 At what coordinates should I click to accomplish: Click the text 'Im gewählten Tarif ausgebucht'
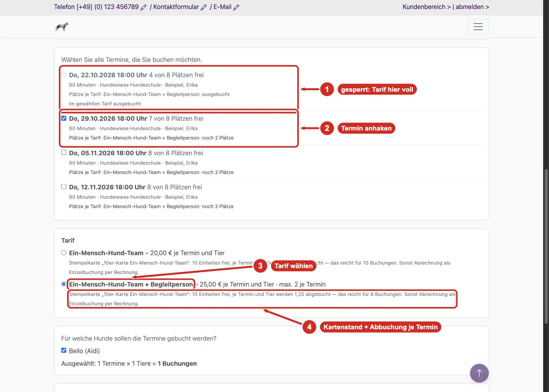pos(105,103)
